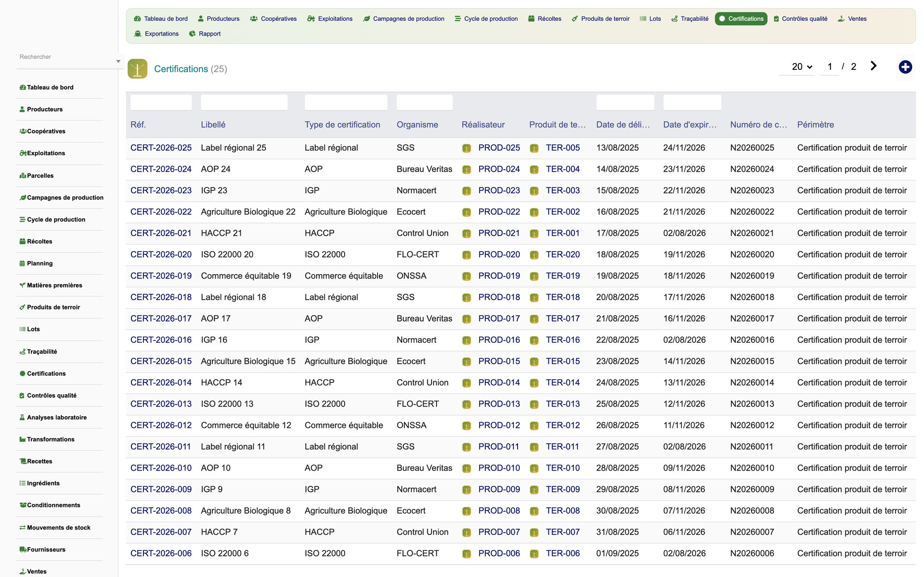
Task: Select the Contrôles qualité top tab
Action: coord(800,19)
